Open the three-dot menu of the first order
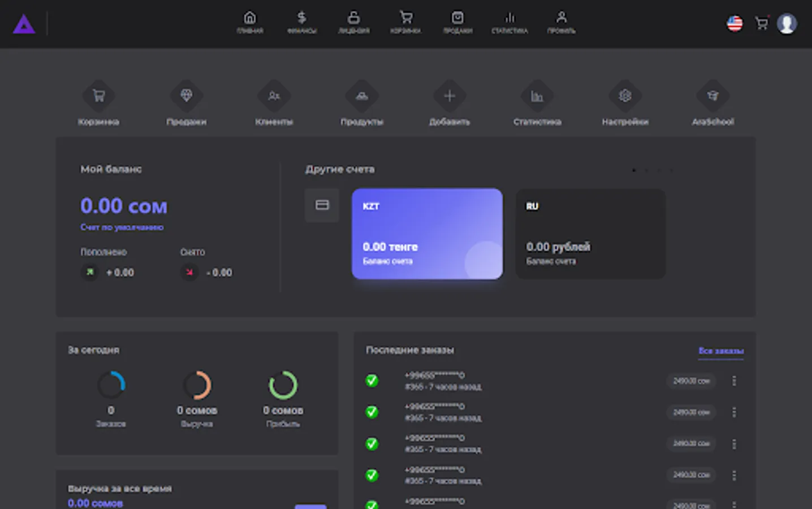 coord(734,381)
